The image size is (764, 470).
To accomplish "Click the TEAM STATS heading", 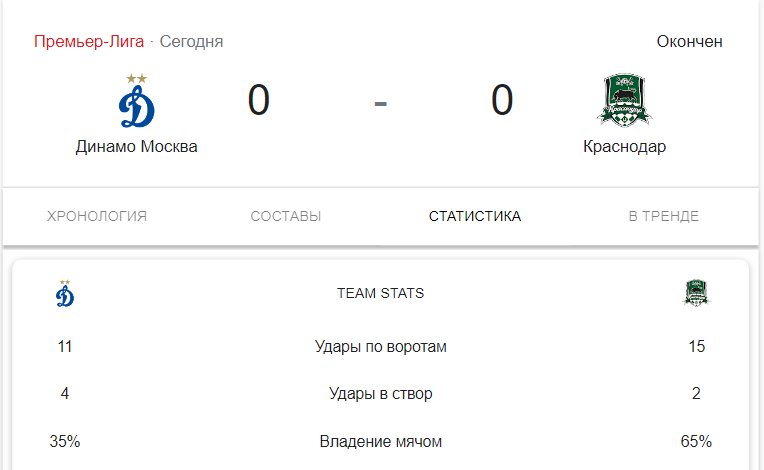I will (x=381, y=293).
